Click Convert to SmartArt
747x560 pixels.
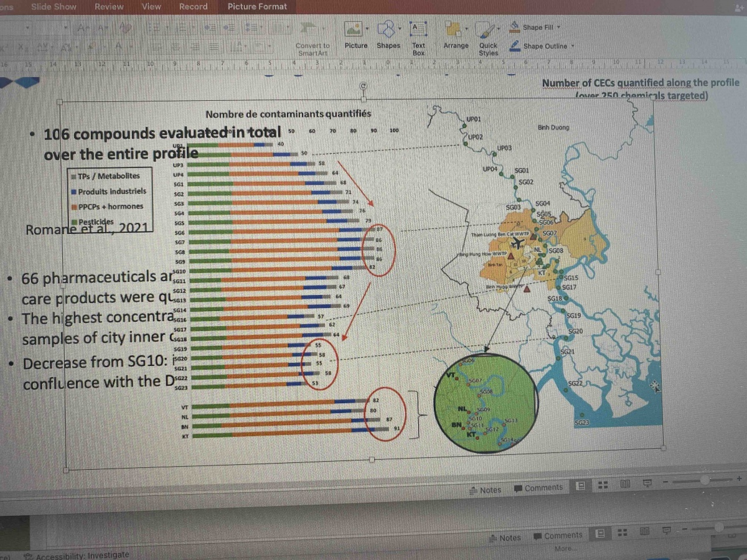(311, 37)
